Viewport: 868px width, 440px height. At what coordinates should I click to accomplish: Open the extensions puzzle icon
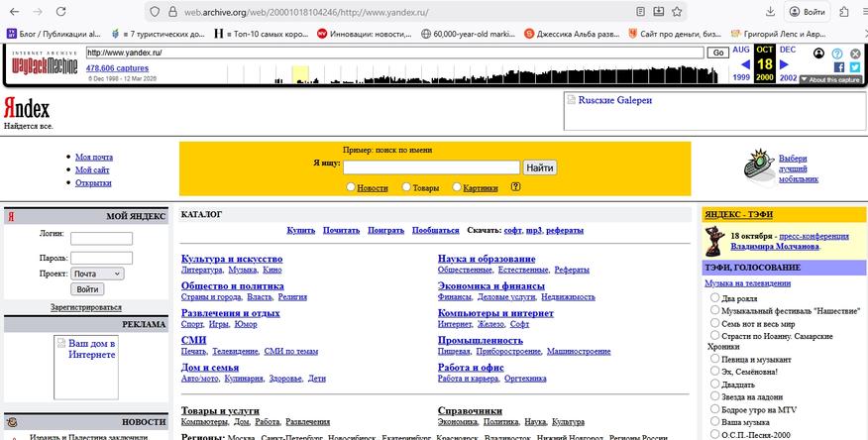pos(844,12)
